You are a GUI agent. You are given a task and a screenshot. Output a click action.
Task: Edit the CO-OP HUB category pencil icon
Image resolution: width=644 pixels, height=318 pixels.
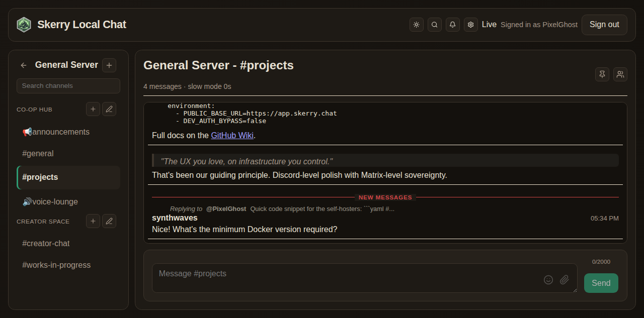109,109
